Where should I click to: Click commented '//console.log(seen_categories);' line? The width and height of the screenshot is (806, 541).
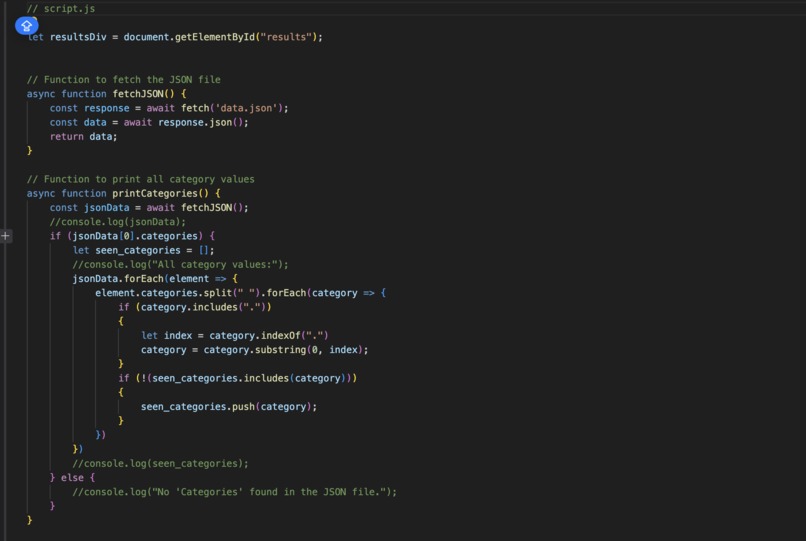(x=160, y=464)
